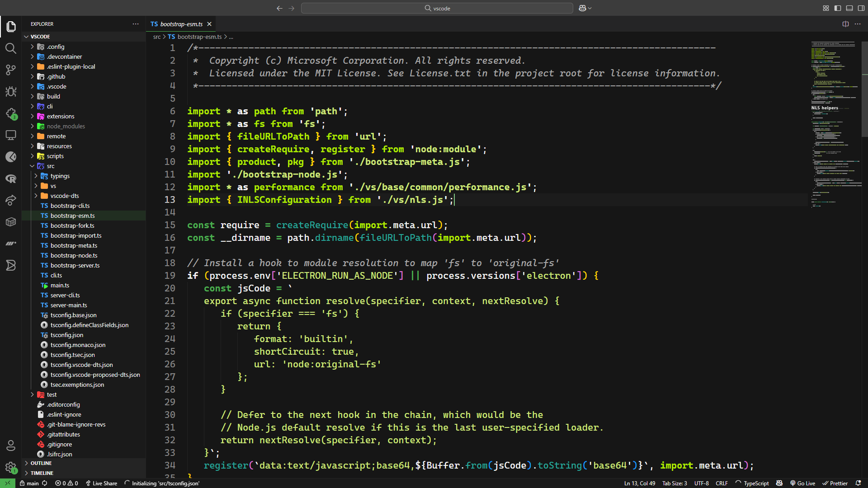Open the Run and Debug view
868x488 pixels.
11,92
